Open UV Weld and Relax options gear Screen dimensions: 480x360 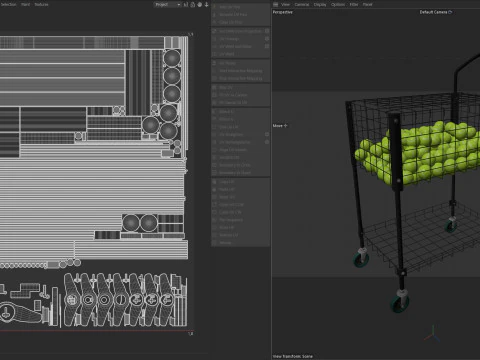point(267,46)
